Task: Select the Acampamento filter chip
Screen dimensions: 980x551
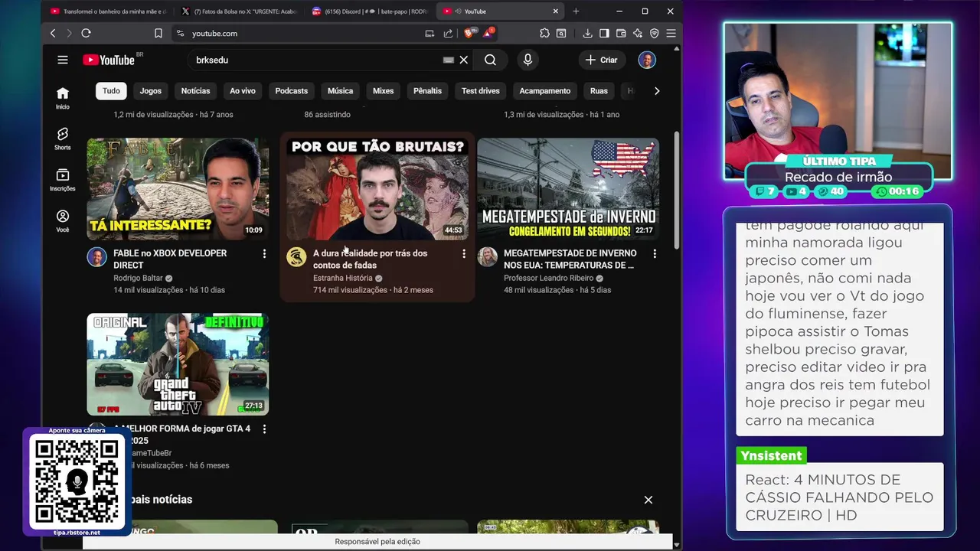Action: (x=544, y=90)
